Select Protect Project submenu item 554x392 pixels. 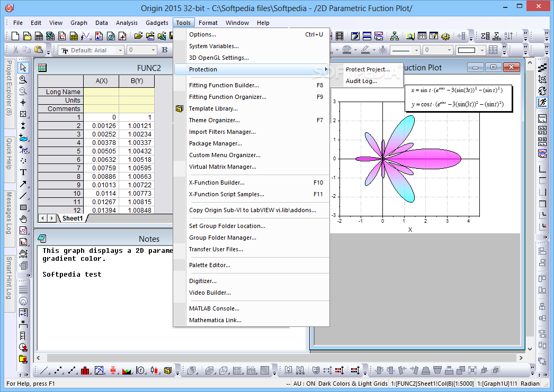coord(368,69)
